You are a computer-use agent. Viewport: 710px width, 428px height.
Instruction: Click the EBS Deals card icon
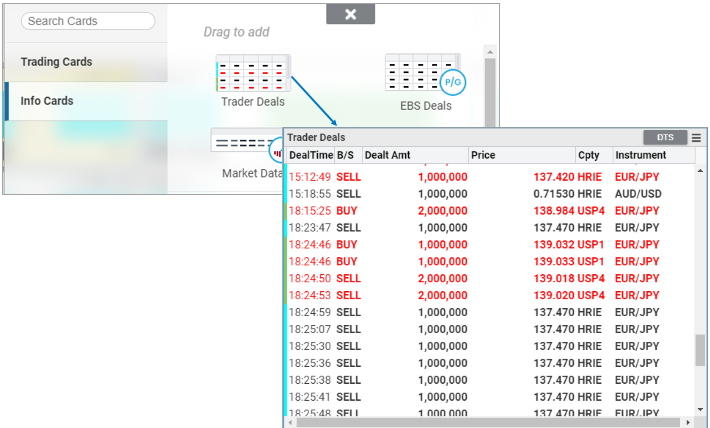[x=418, y=73]
